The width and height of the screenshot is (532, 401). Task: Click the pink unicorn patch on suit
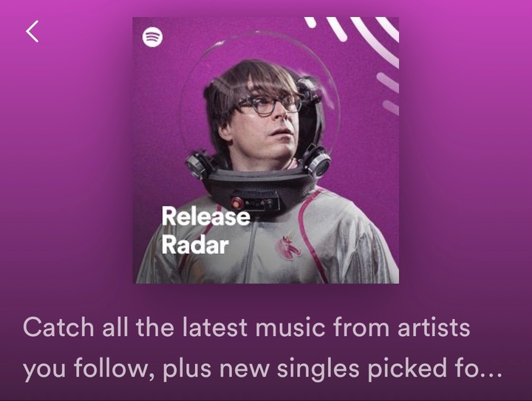pyautogui.click(x=289, y=247)
